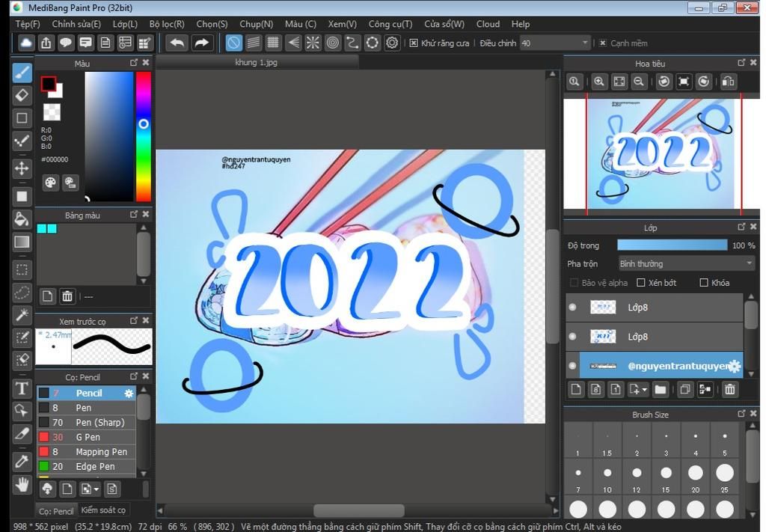
Task: Select the Eyedropper tool
Action: pyautogui.click(x=22, y=461)
